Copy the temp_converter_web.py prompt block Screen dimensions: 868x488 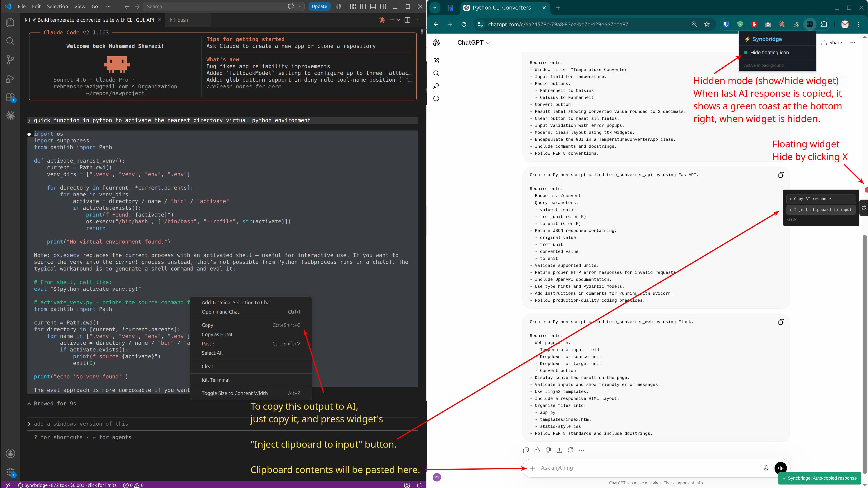[781, 322]
